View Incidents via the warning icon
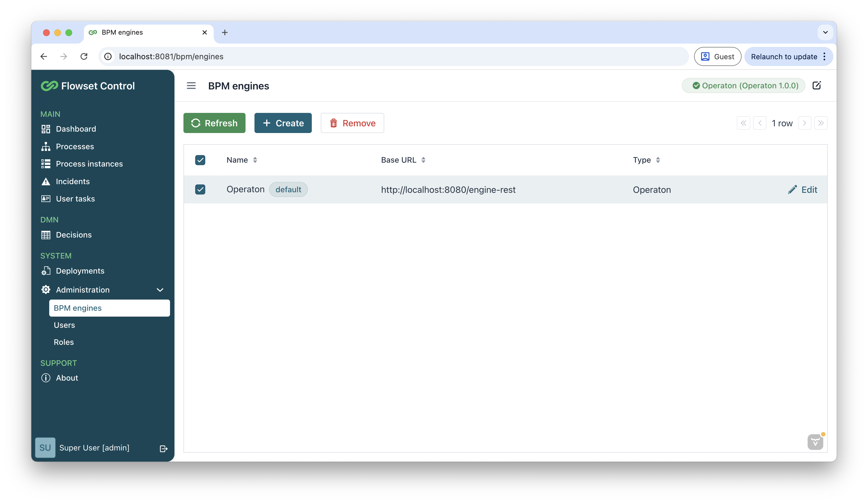This screenshot has height=503, width=868. (x=46, y=181)
